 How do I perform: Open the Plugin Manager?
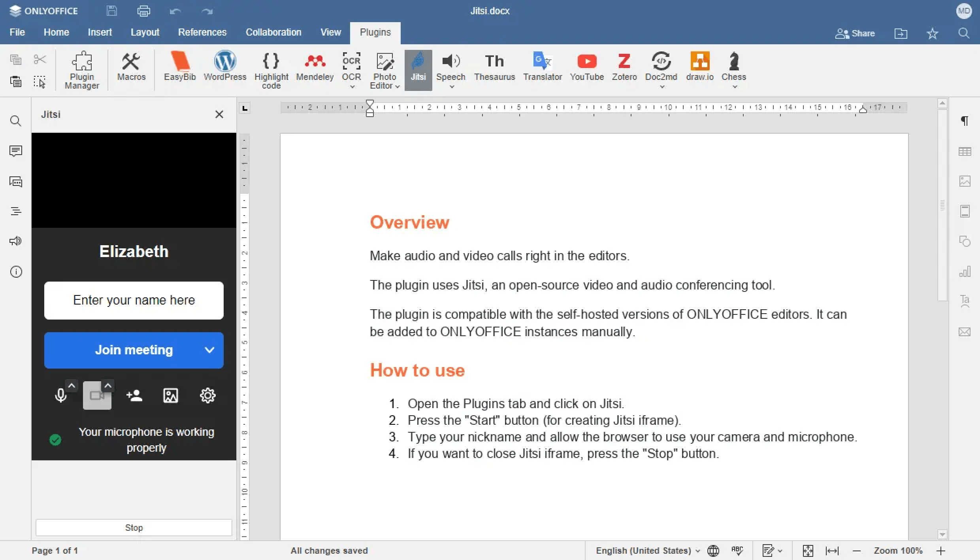point(82,70)
